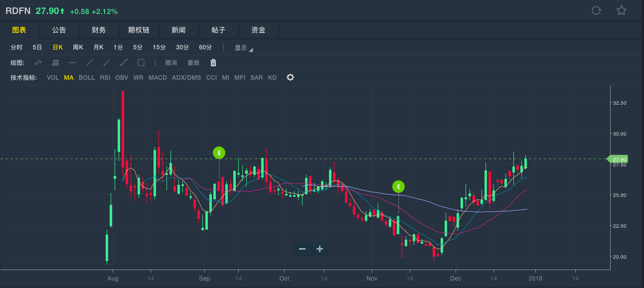Open indicator settings gear
Viewport: 644px width, 288px height.
point(290,77)
